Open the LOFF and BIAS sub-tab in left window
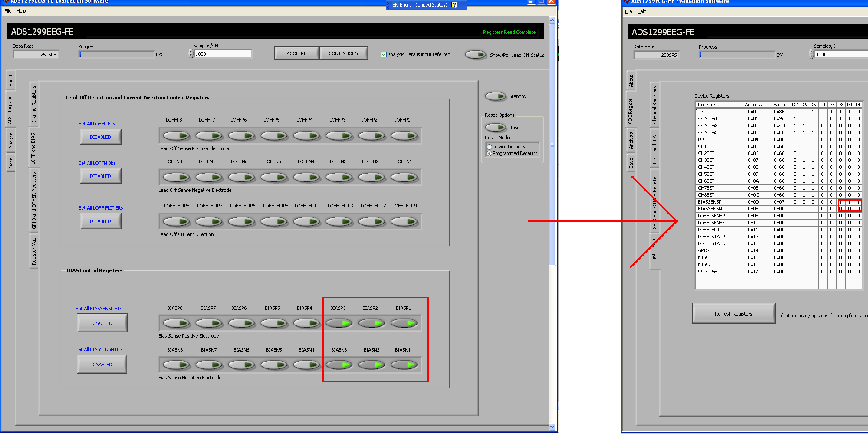Viewport: 868px width, 434px height. 34,148
